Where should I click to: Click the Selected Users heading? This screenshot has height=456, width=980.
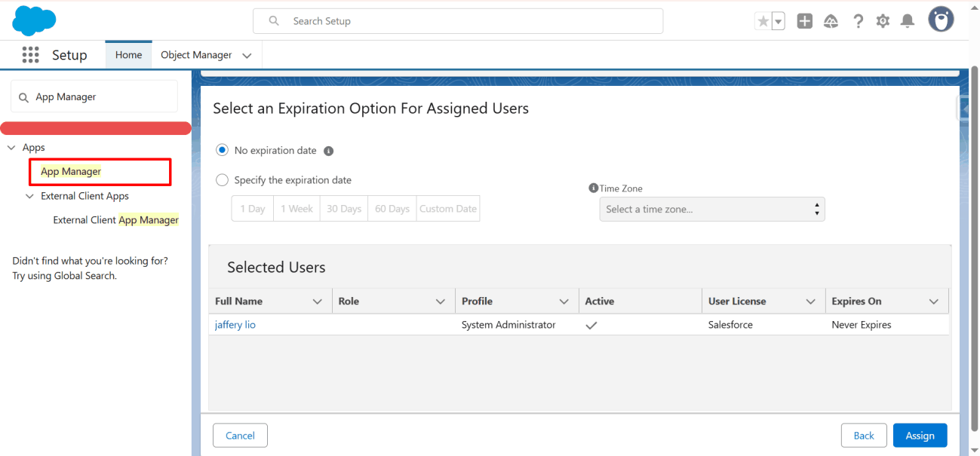point(276,268)
